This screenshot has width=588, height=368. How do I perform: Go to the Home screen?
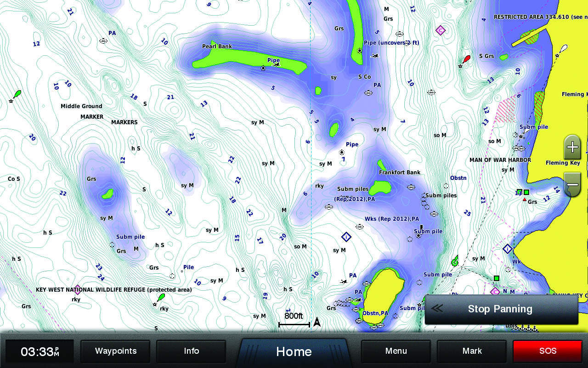pyautogui.click(x=294, y=352)
